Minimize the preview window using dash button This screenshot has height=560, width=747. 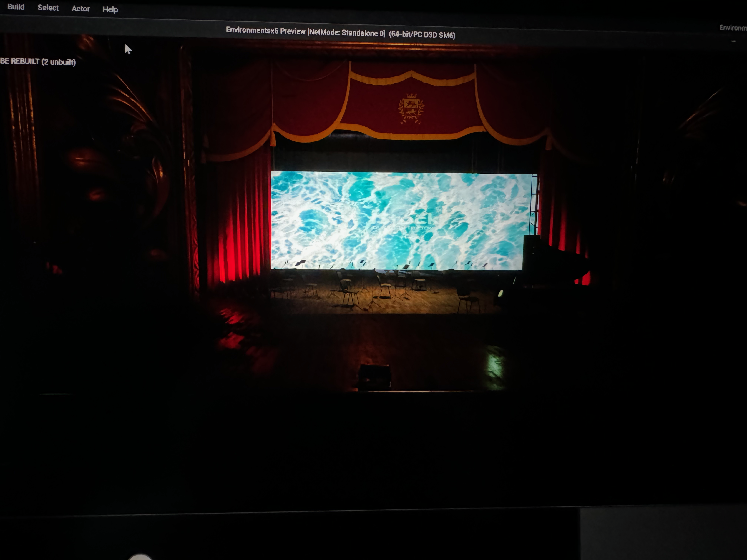click(x=733, y=41)
